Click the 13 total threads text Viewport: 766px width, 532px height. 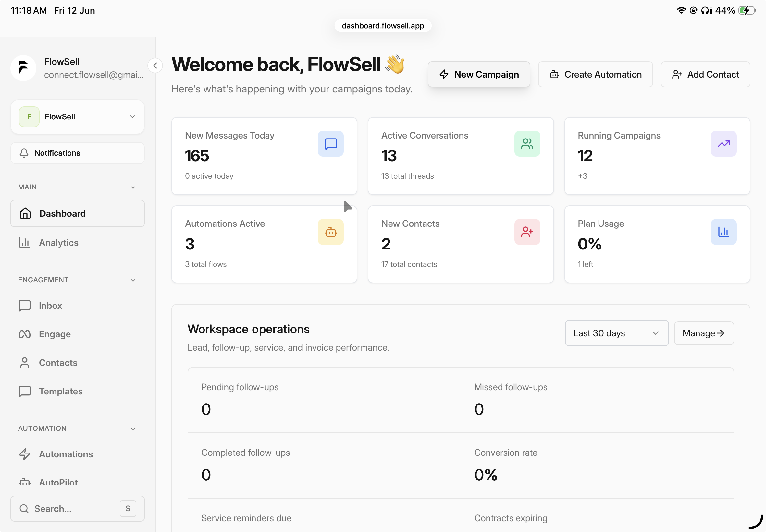point(408,176)
